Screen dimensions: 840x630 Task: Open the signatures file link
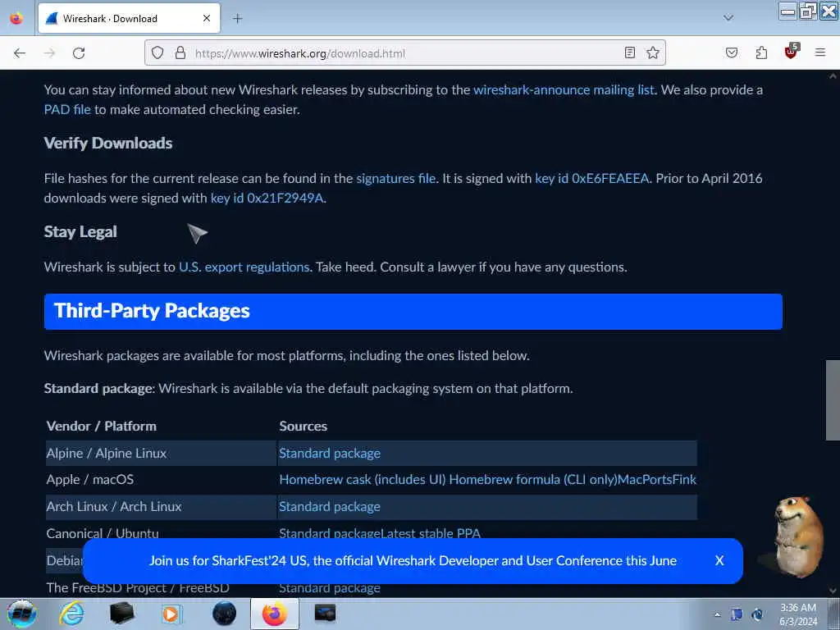tap(396, 178)
